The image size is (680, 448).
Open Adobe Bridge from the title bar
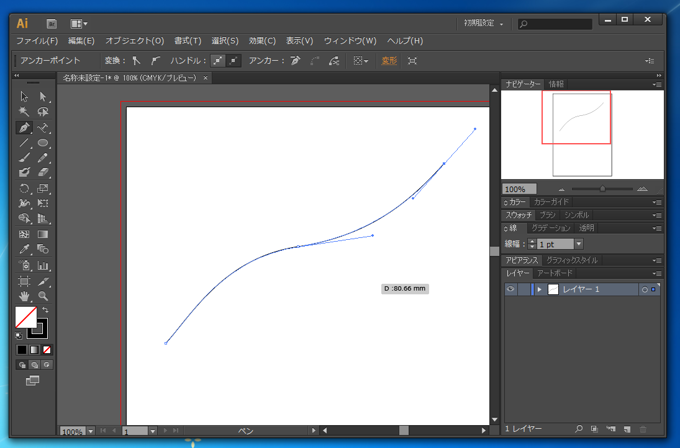(52, 23)
